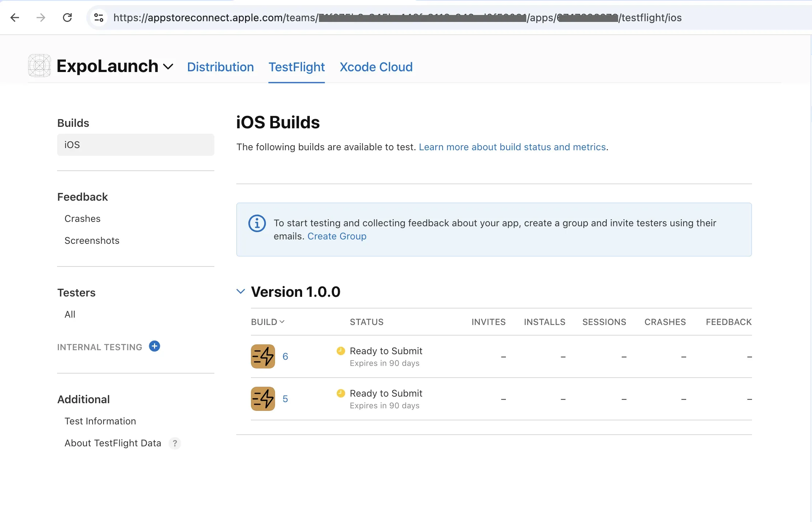Click the ExpoLaunch app placeholder icon
The width and height of the screenshot is (812, 522).
coord(40,66)
